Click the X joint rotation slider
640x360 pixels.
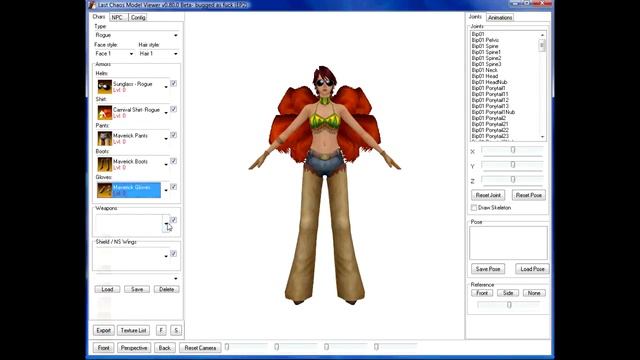click(x=513, y=151)
